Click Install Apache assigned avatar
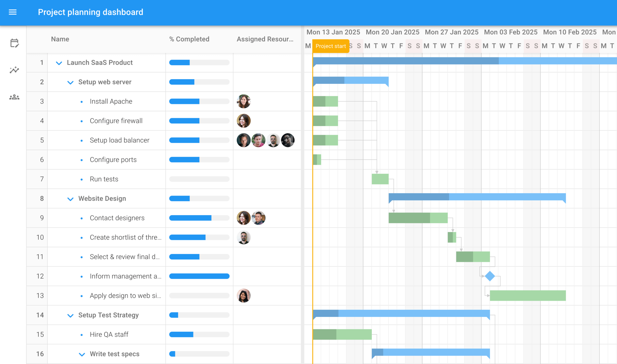Image resolution: width=617 pixels, height=364 pixels. [244, 101]
